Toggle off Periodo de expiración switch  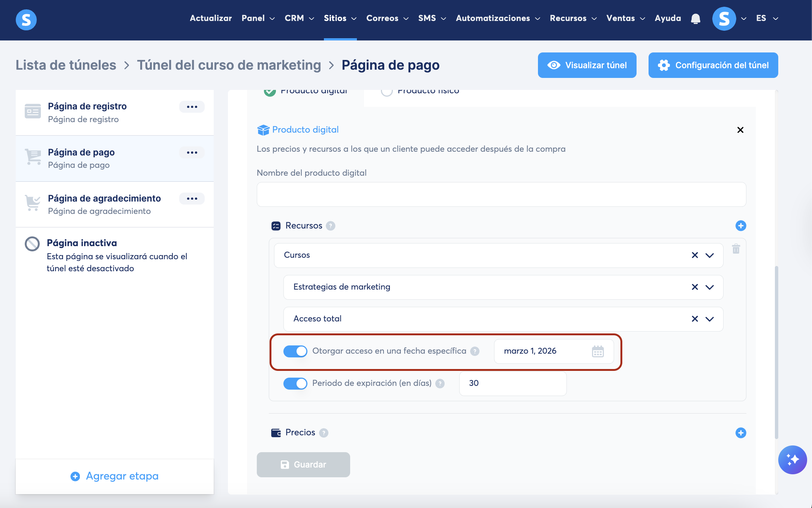point(295,383)
